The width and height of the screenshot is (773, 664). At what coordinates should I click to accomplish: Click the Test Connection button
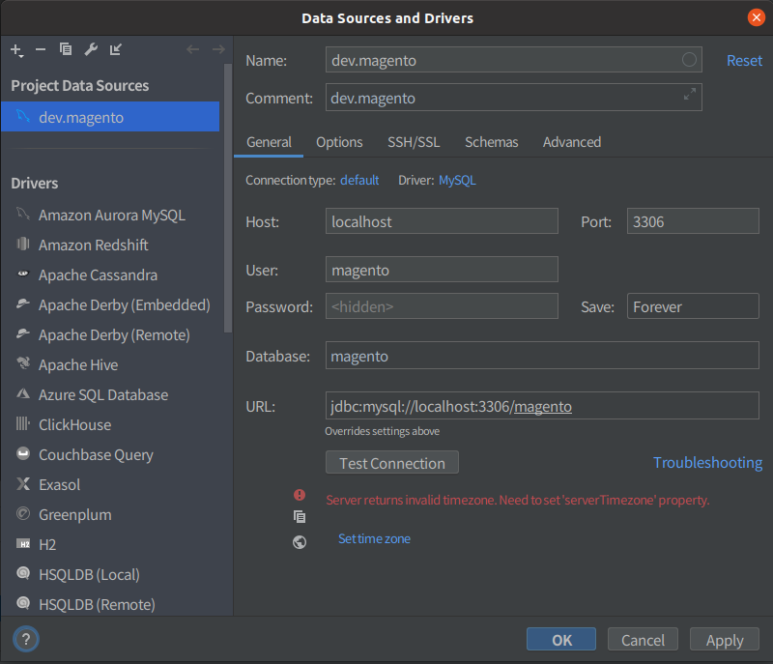392,462
